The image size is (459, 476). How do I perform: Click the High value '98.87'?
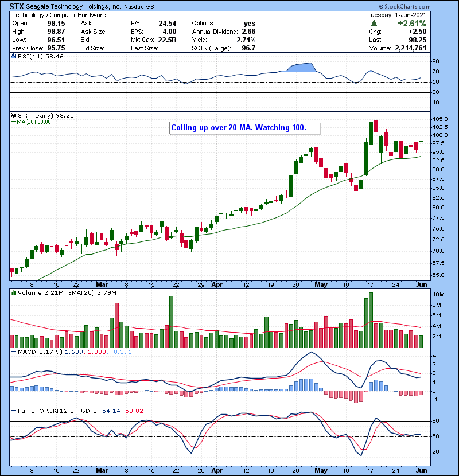pyautogui.click(x=56, y=32)
